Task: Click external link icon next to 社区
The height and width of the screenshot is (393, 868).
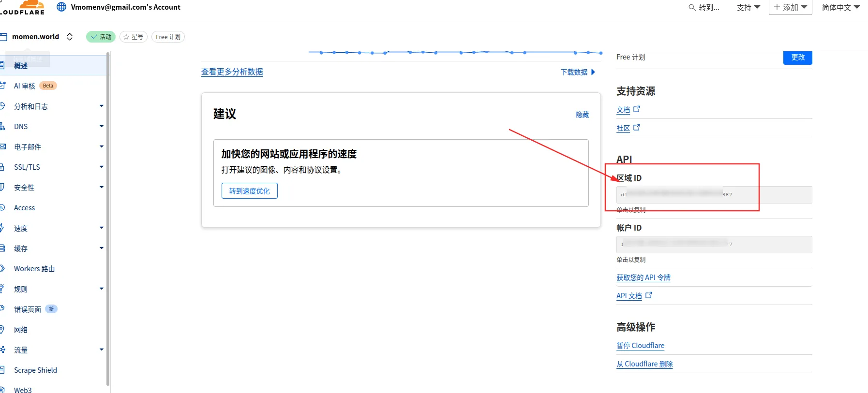Action: [x=637, y=128]
